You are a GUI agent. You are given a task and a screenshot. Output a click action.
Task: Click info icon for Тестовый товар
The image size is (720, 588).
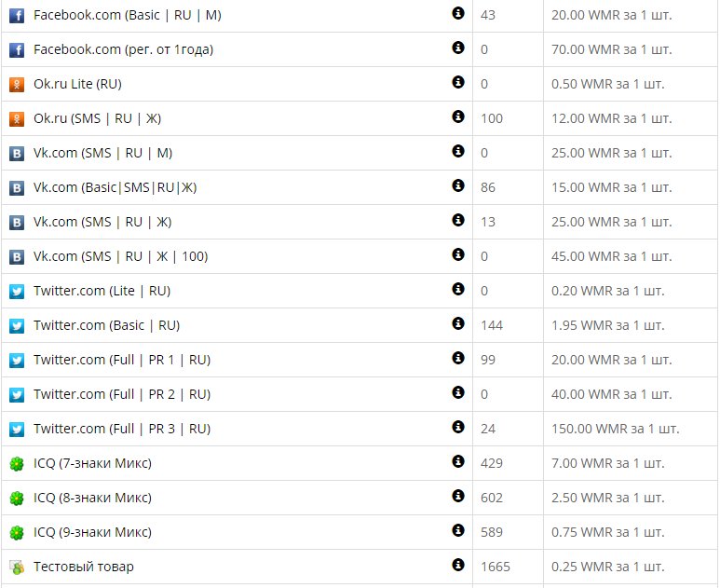(x=458, y=564)
